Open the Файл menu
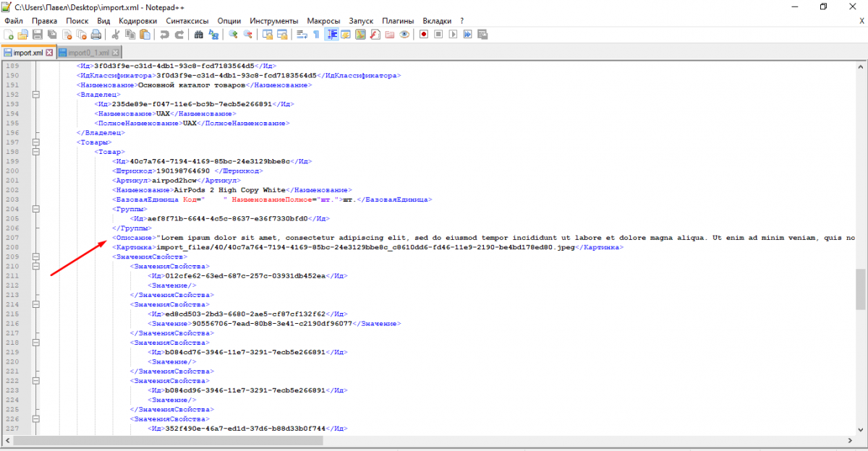 click(13, 21)
